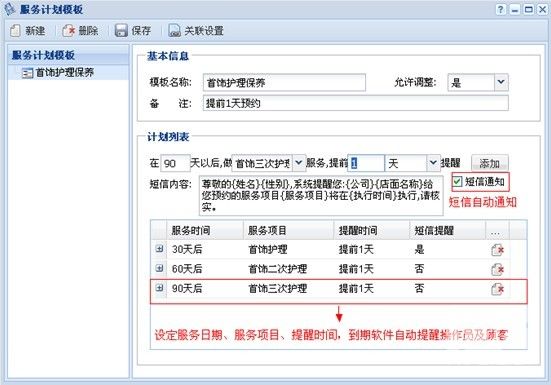
Task: Delete the 30天后 plan row
Action: tap(497, 250)
